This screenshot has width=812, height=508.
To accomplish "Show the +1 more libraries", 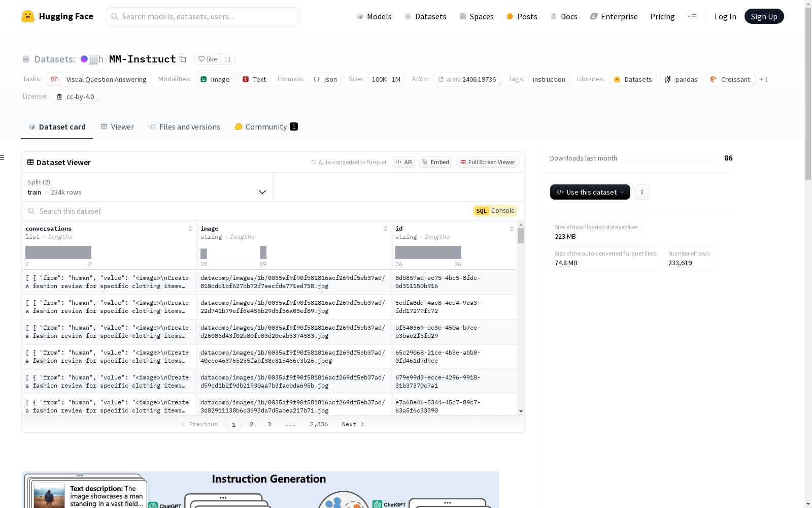I will 764,79.
